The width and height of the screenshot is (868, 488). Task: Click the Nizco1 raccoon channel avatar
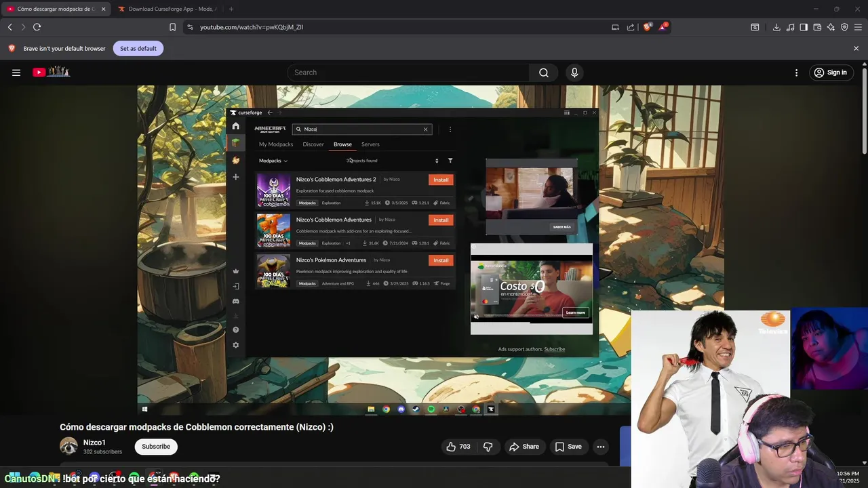pyautogui.click(x=68, y=446)
